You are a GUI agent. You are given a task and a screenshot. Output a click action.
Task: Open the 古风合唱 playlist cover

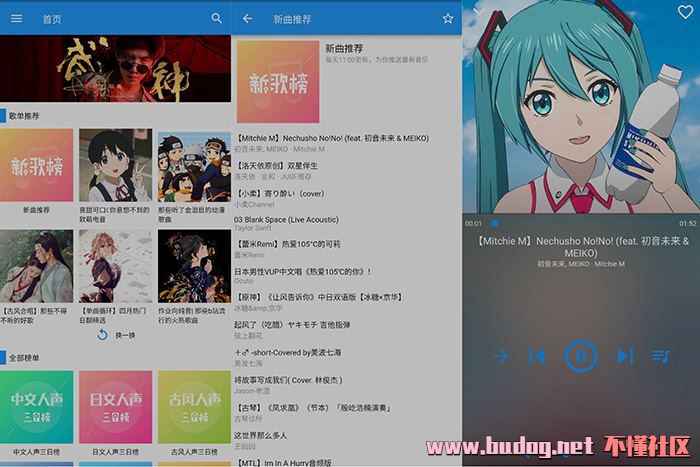37,267
